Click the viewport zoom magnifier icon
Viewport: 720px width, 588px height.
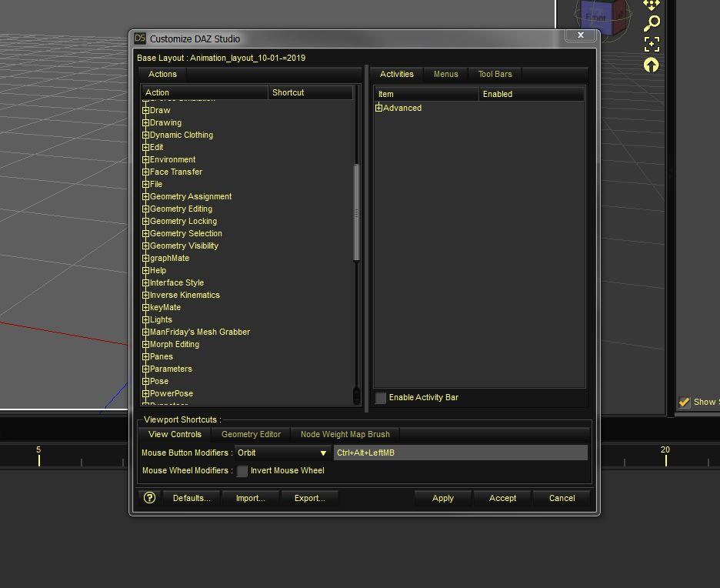[652, 23]
